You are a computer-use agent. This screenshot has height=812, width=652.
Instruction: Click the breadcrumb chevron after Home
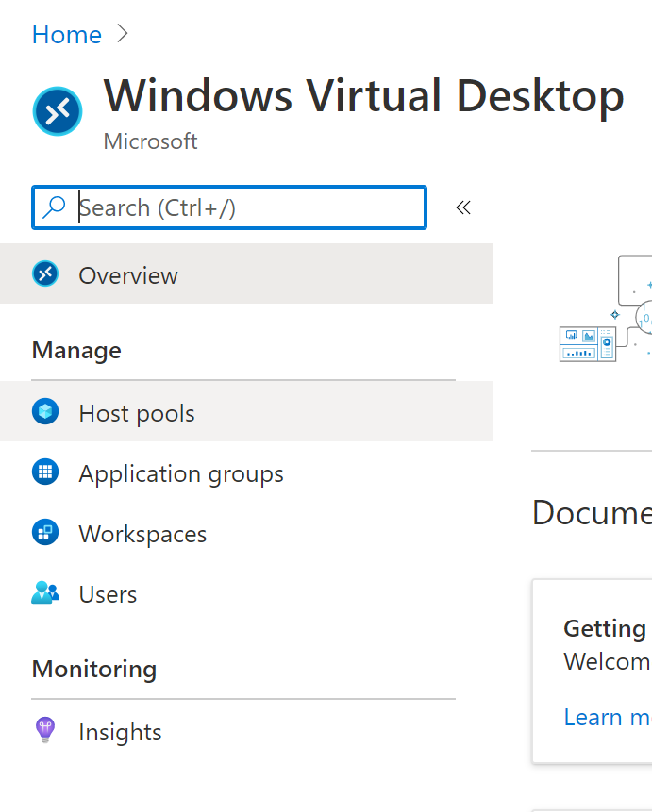[123, 34]
